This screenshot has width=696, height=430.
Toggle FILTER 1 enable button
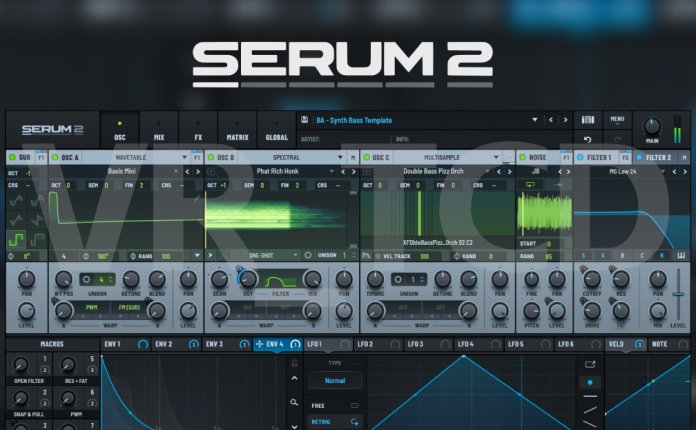580,157
